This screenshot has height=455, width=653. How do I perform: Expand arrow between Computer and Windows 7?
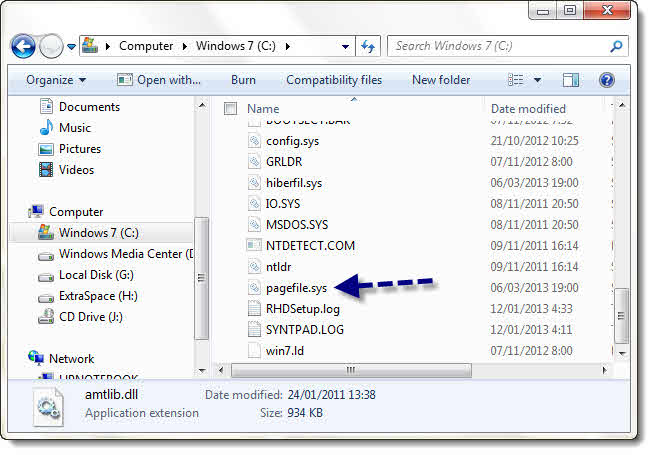click(184, 46)
